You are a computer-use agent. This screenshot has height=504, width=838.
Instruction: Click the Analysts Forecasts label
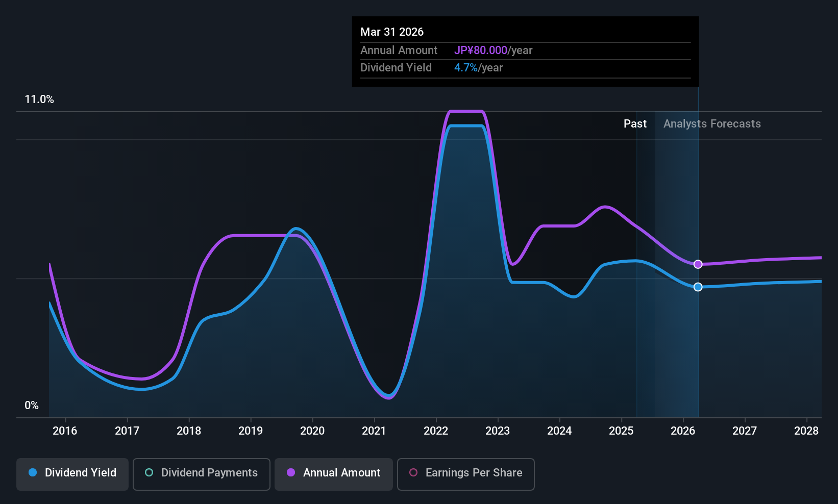click(712, 123)
